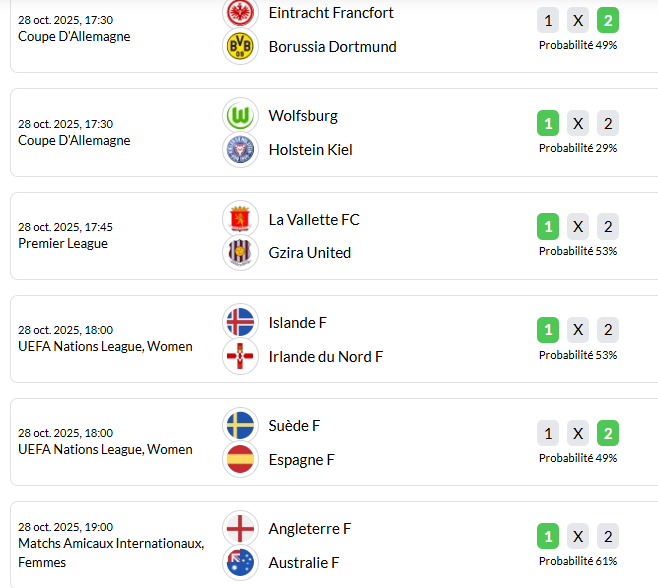Select outcome 1 for Angleterre vs Australie
The image size is (658, 588).
[548, 536]
